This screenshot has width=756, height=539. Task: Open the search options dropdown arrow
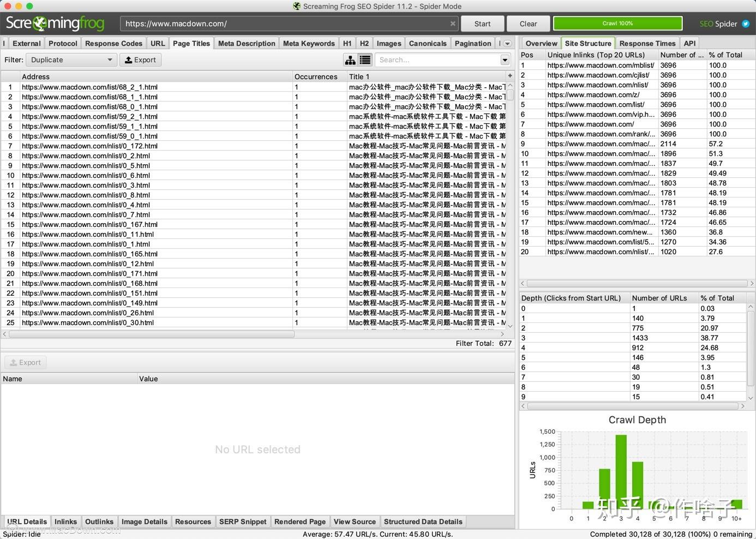click(505, 60)
